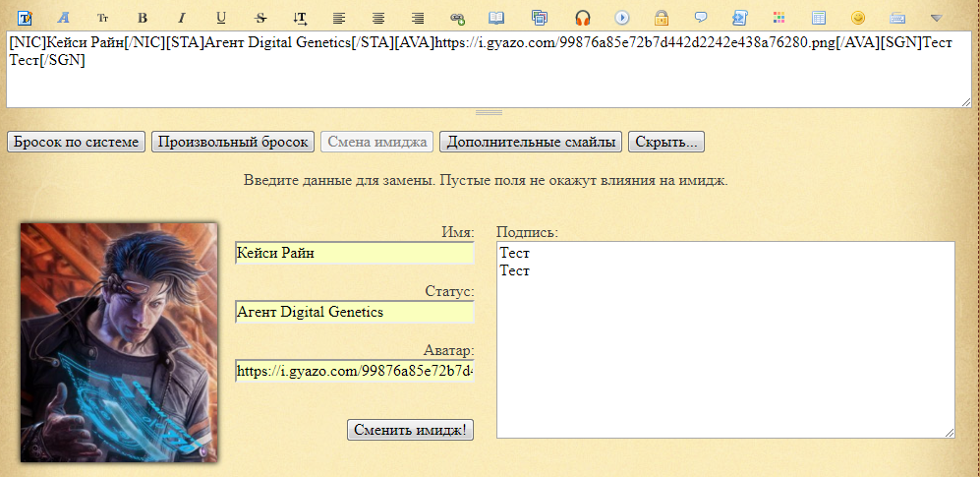
Task: Open the font style A selector
Action: point(64,18)
